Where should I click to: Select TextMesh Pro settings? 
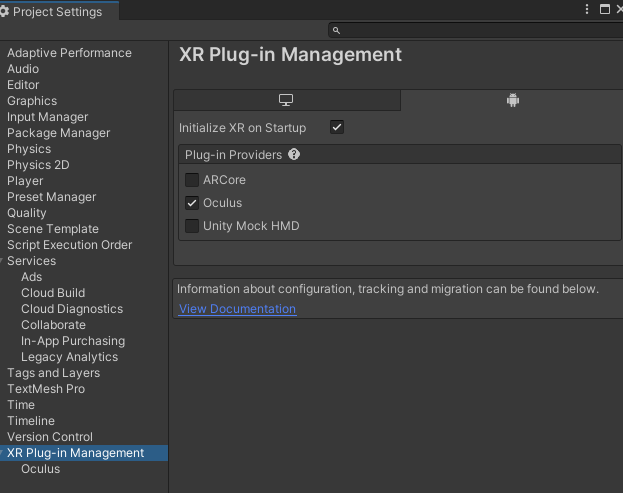(x=46, y=389)
